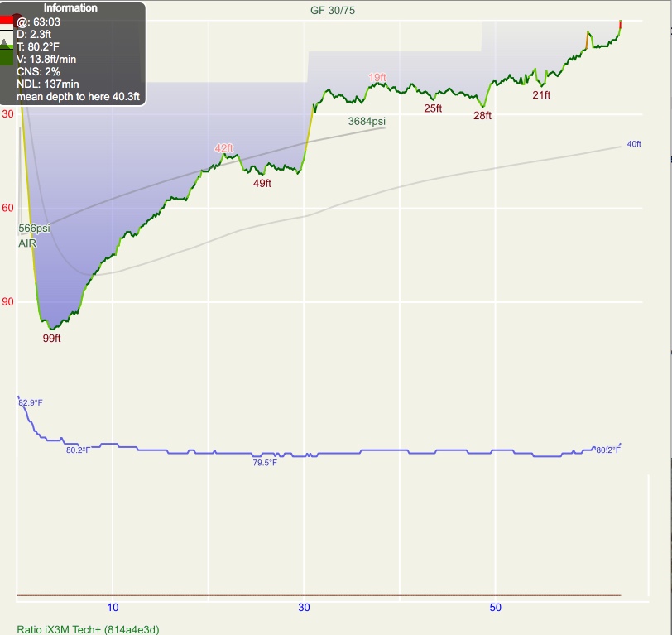Click the Ratio iX3M Tech+ dive computer label
Image resolution: width=672 pixels, height=635 pixels.
click(88, 629)
